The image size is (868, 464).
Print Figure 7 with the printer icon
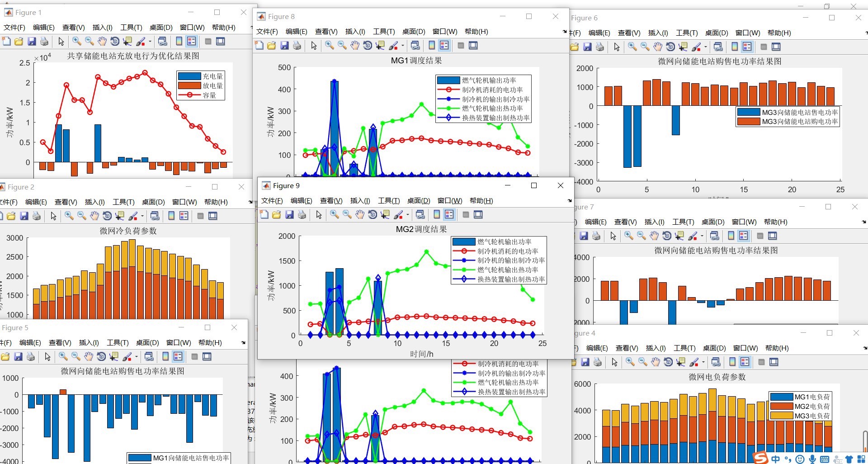[x=597, y=236]
